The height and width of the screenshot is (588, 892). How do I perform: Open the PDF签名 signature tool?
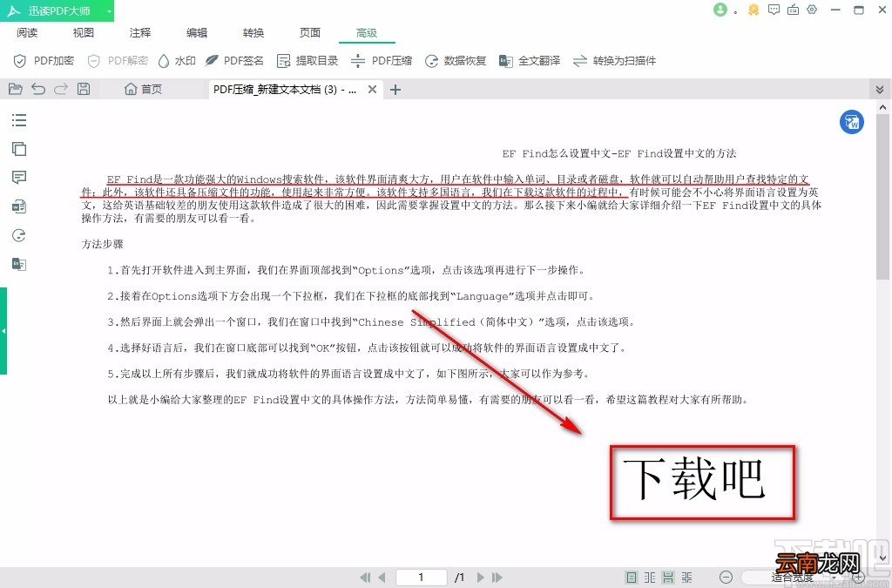[x=234, y=61]
